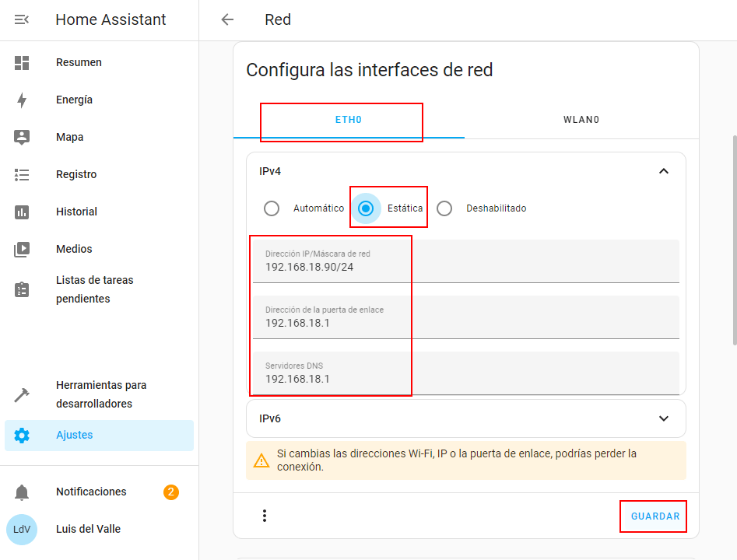Open the three-dot options menu

(x=265, y=516)
